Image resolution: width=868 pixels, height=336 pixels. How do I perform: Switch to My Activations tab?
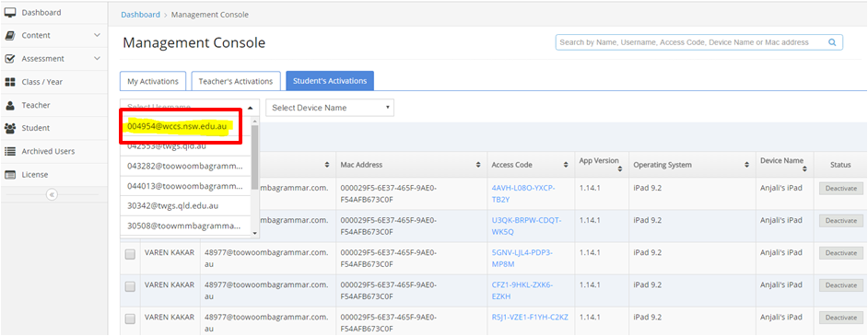(153, 81)
